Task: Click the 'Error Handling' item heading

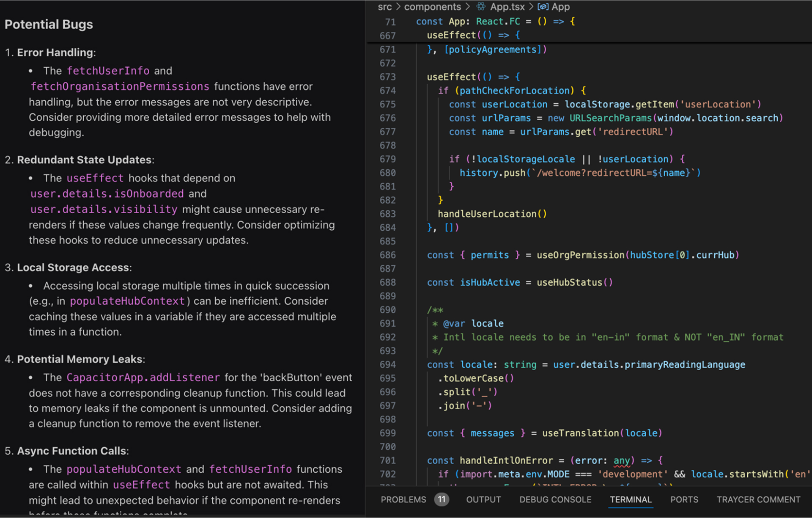Action: click(x=55, y=52)
